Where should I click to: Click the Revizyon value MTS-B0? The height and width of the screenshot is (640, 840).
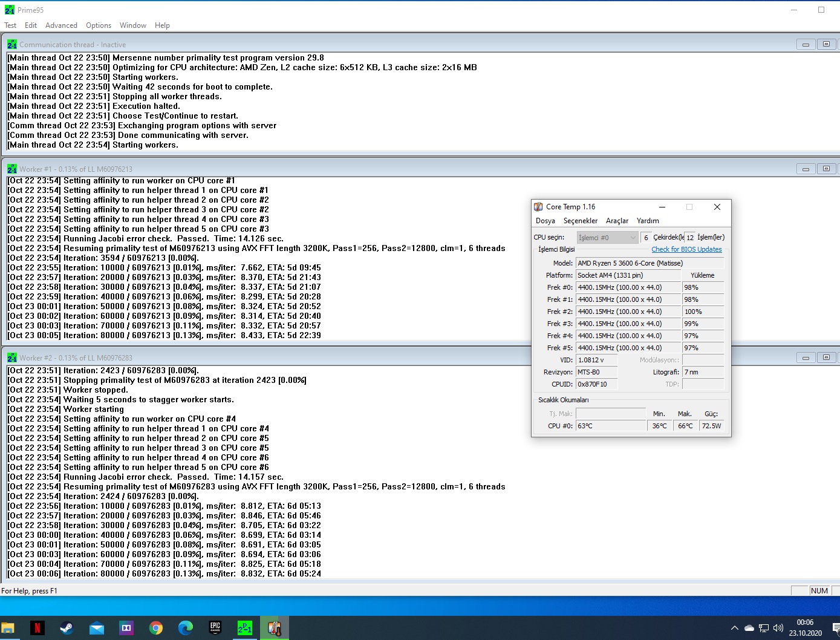[x=596, y=372]
